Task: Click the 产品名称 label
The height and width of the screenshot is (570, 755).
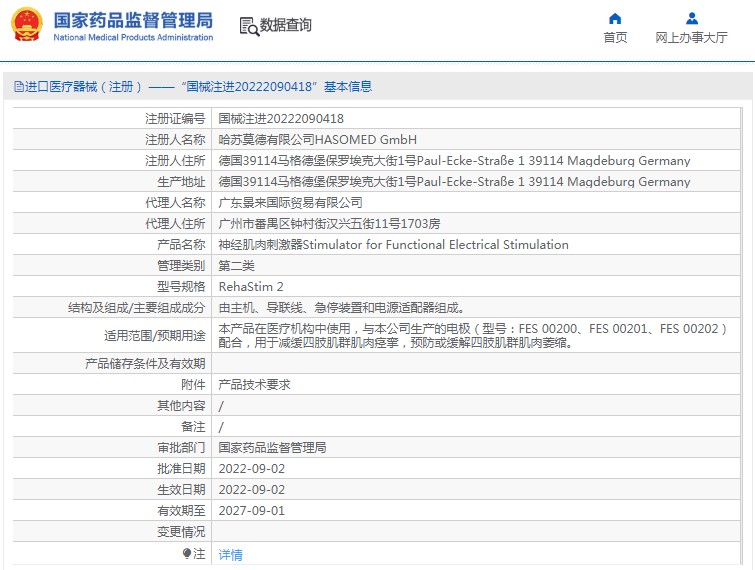Action: click(181, 245)
